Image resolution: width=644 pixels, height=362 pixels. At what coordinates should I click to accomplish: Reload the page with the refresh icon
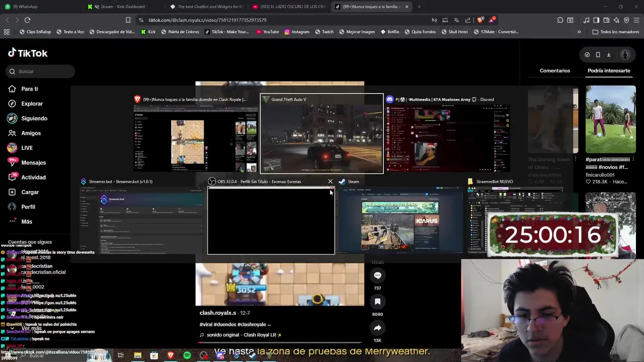point(27,20)
